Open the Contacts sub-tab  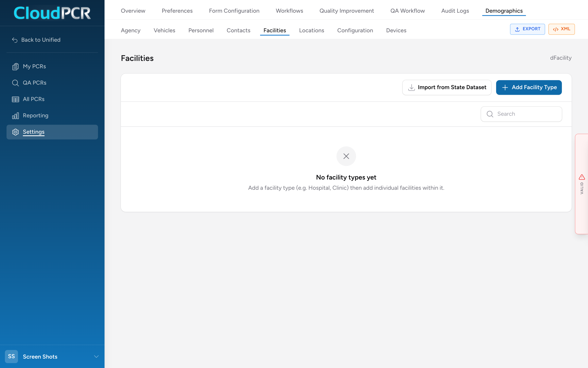238,30
